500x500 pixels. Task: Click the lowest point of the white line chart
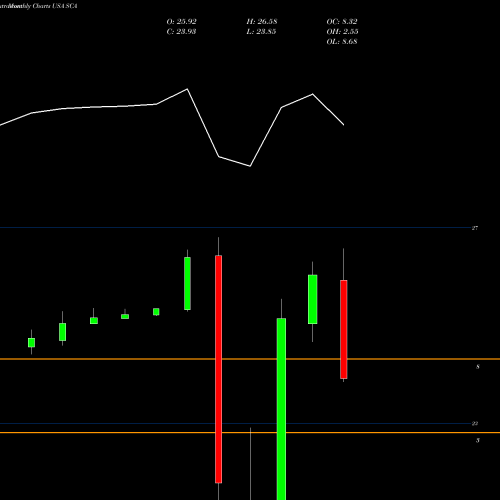[x=250, y=166]
